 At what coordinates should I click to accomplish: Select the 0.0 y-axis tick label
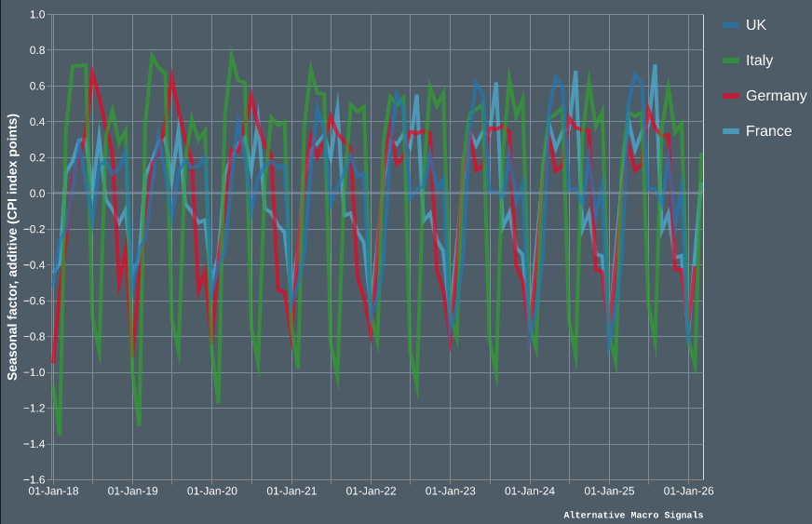37,194
